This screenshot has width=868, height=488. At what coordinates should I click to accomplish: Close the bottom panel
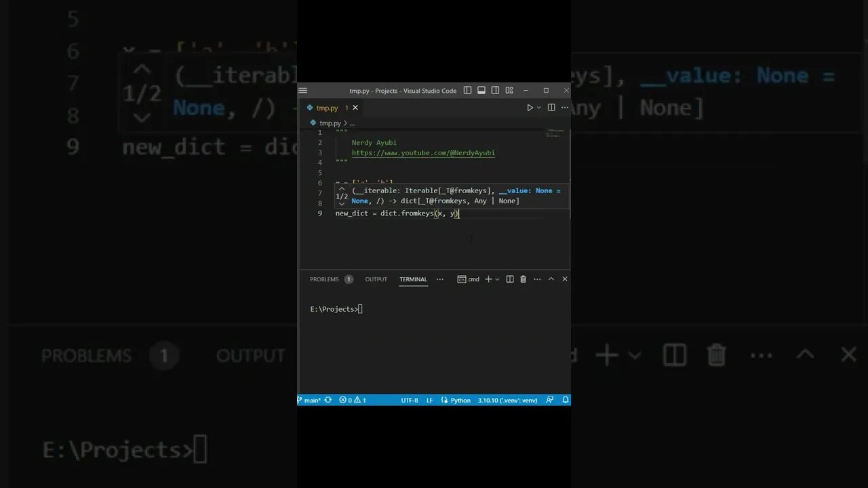(565, 279)
